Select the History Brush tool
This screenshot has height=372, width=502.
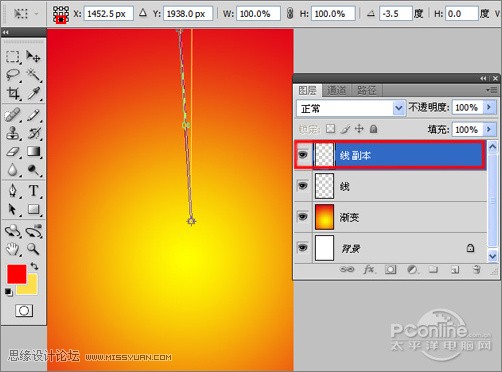[33, 133]
